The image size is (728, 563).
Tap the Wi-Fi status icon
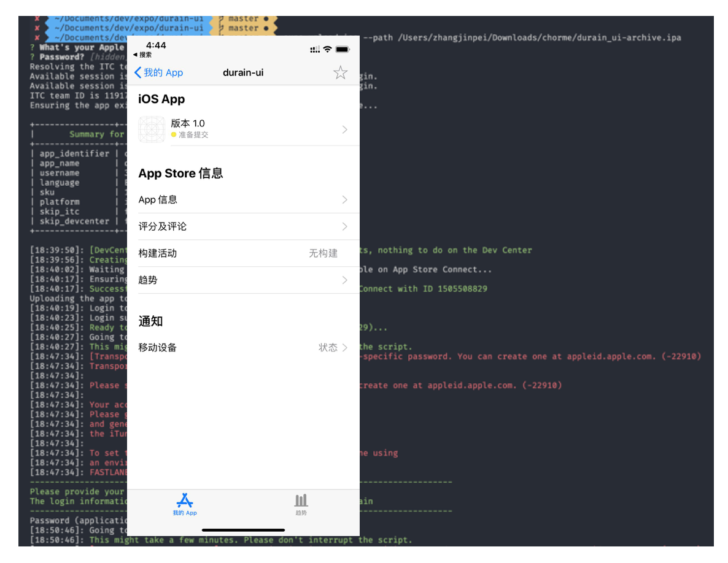(x=327, y=49)
